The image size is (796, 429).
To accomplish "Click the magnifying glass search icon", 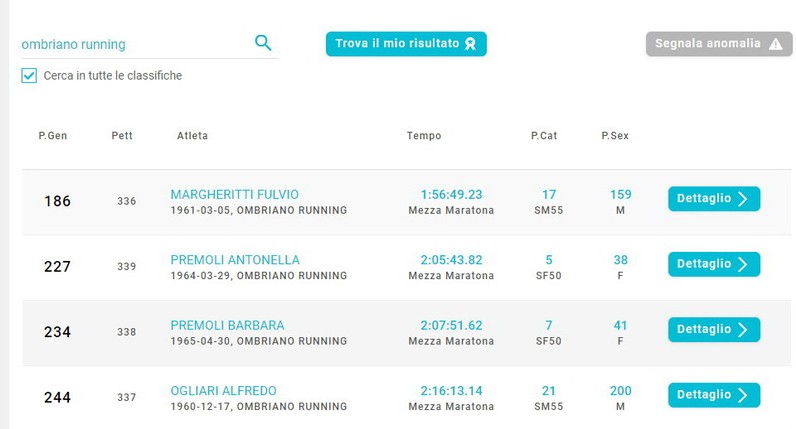I will 263,43.
